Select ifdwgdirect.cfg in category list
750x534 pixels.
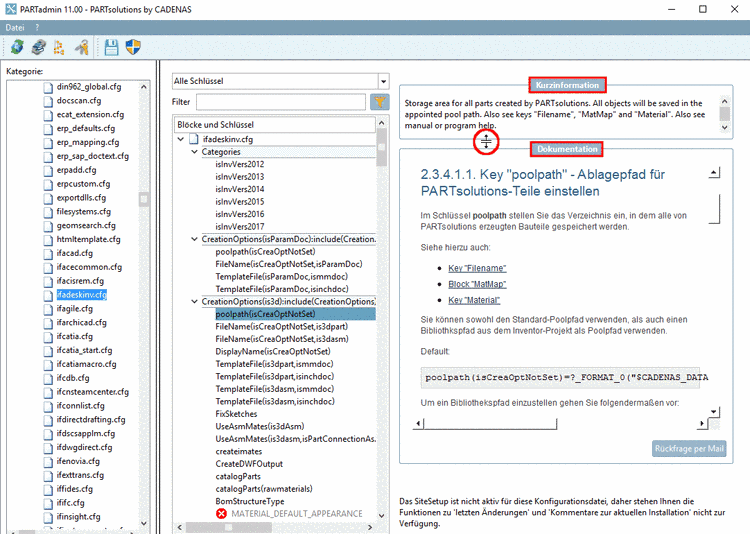(x=84, y=447)
